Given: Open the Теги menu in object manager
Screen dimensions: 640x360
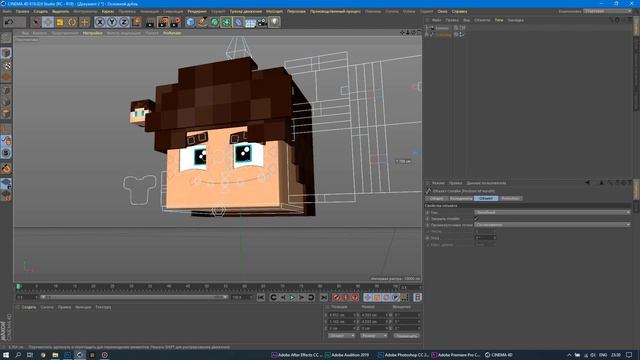Looking at the screenshot, I should coord(499,20).
